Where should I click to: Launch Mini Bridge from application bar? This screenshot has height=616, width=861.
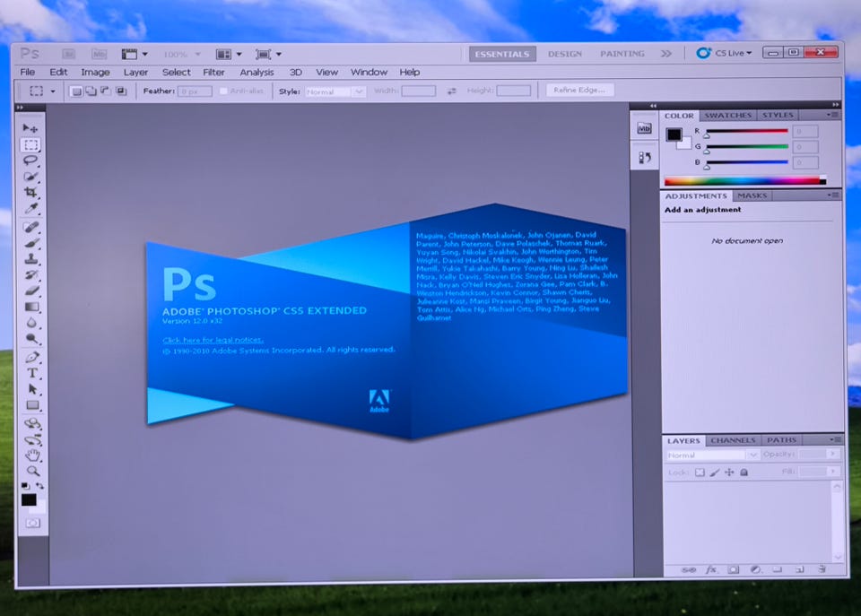[99, 54]
